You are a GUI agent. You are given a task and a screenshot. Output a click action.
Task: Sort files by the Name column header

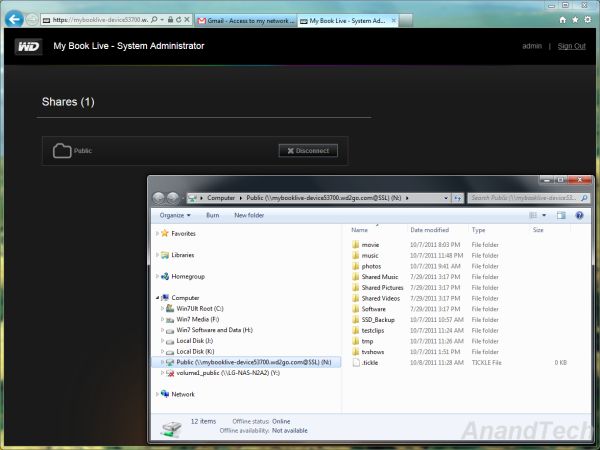[x=359, y=230]
